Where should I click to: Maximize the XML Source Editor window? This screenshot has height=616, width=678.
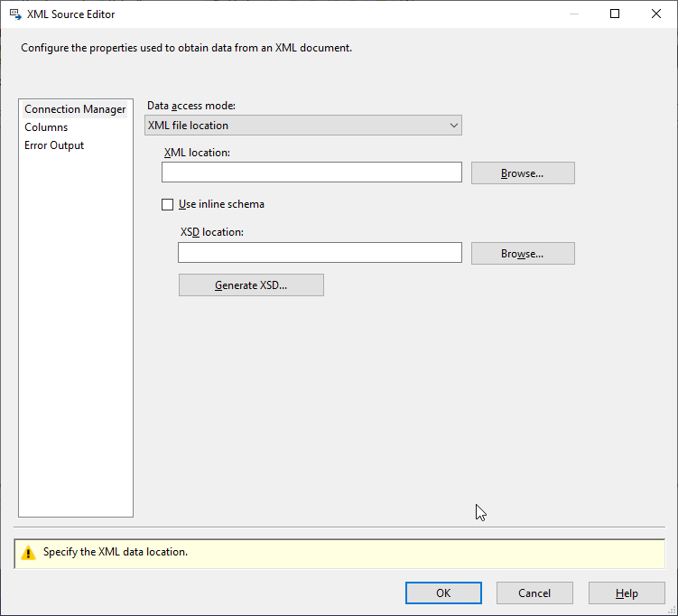tap(615, 14)
